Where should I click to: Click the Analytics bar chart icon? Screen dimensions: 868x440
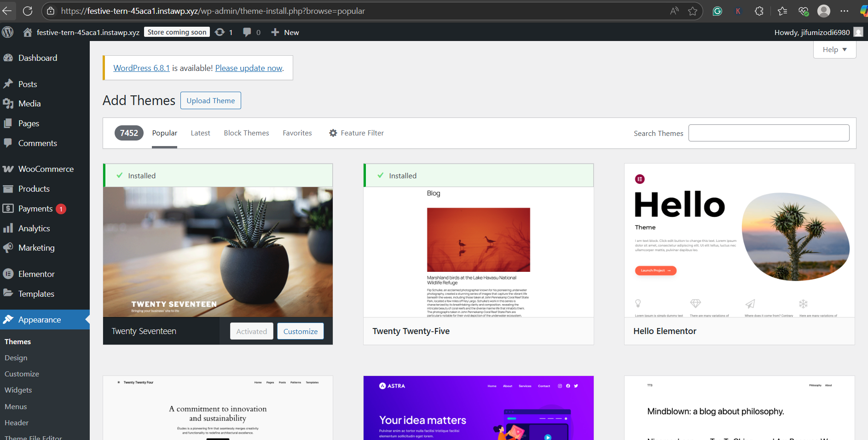[x=8, y=229]
